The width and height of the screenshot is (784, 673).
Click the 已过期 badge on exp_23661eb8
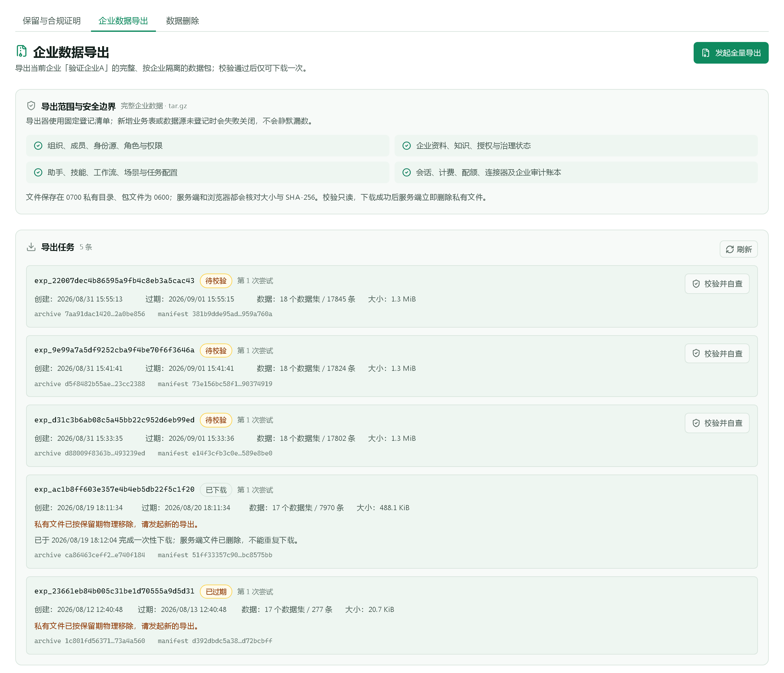pyautogui.click(x=216, y=592)
